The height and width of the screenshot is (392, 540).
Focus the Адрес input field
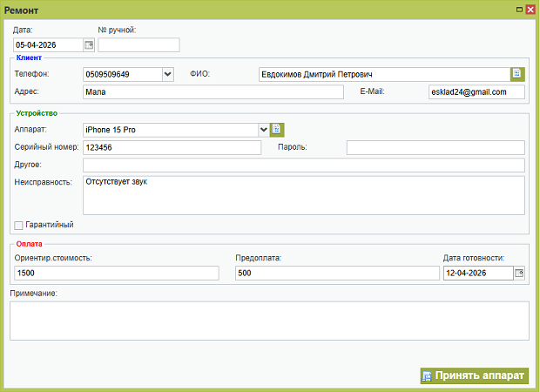(x=213, y=92)
